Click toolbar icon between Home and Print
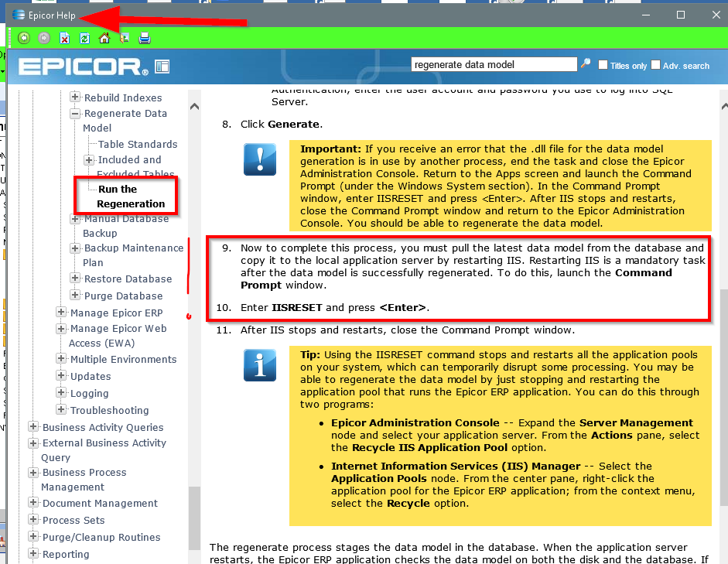 click(125, 38)
